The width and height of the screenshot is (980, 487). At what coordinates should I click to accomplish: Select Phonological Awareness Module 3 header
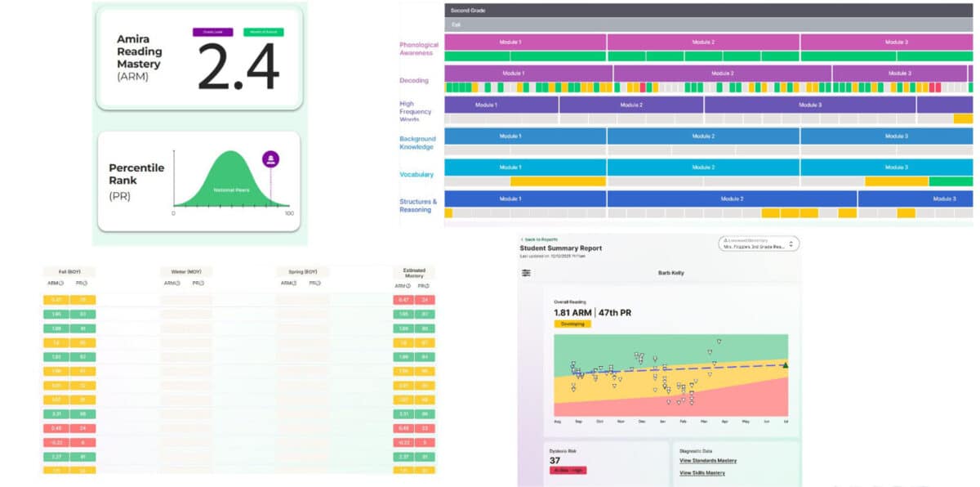point(887,42)
